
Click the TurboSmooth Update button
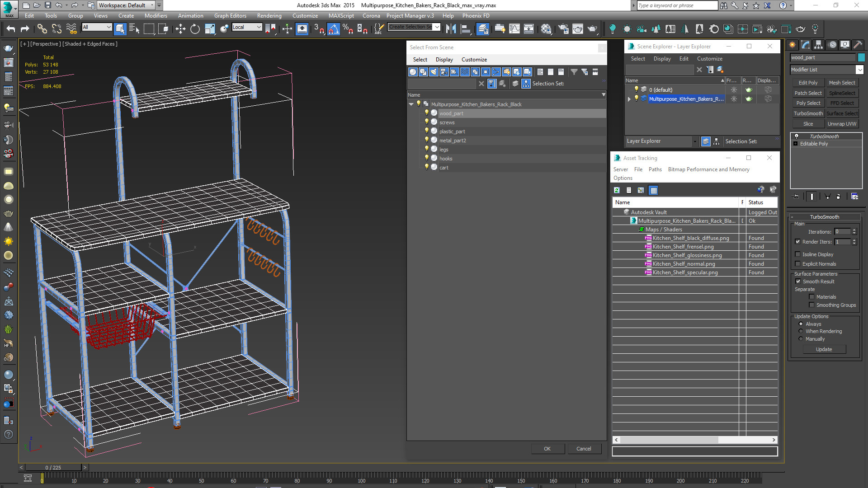[824, 349]
